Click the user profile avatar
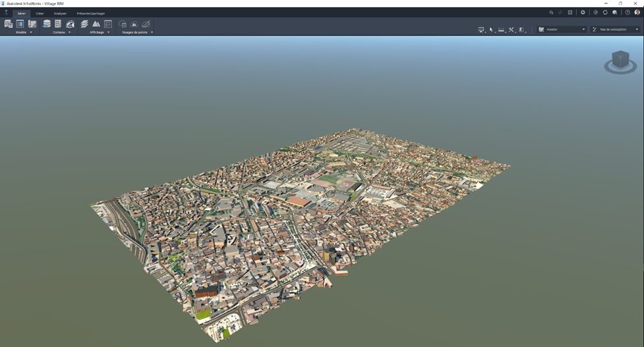 click(637, 13)
